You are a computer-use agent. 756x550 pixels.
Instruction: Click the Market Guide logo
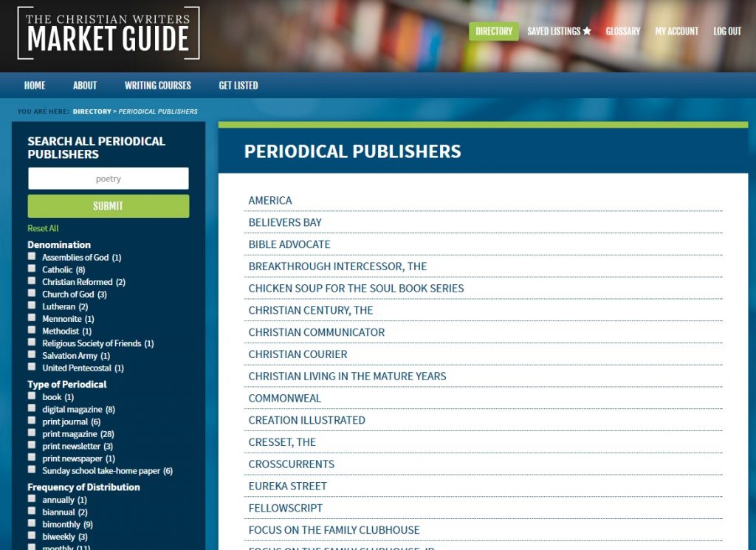(109, 32)
